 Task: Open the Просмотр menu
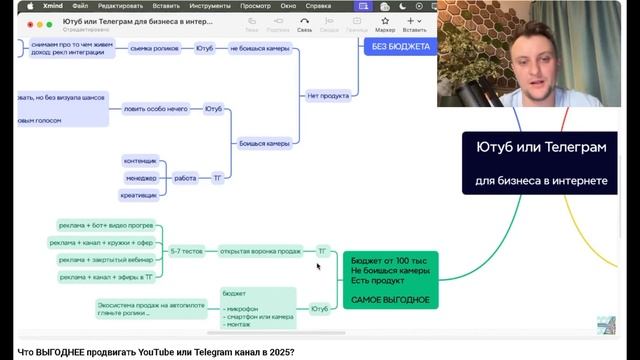coord(255,6)
